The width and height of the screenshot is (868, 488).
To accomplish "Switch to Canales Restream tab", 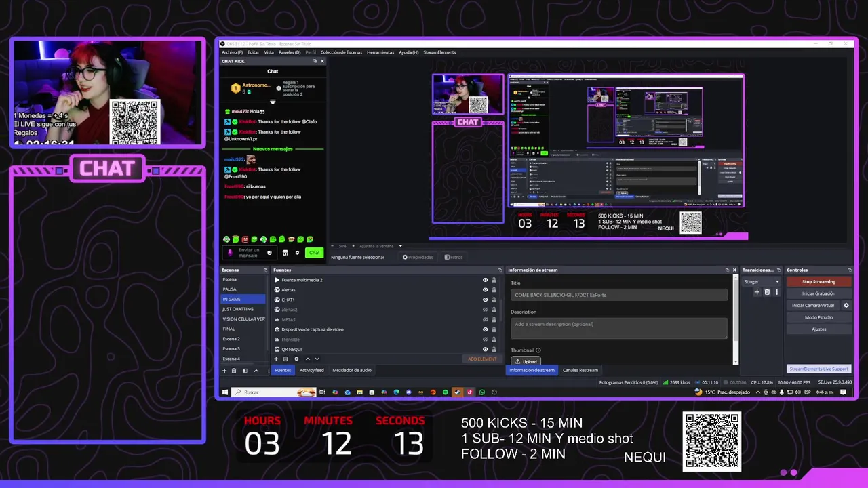I will pos(580,370).
